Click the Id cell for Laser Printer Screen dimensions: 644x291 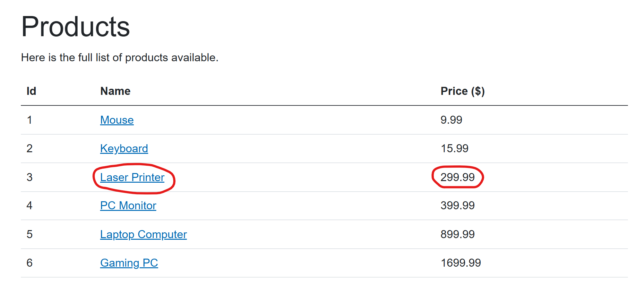pos(30,177)
